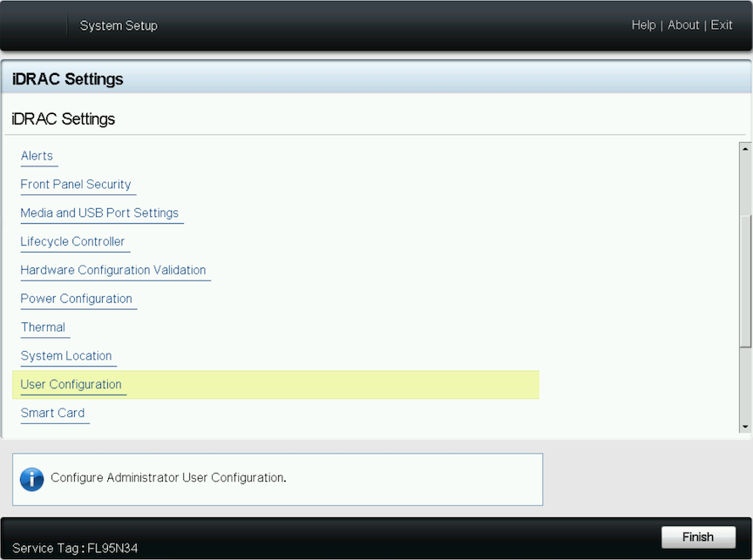753x560 pixels.
Task: Click the iDRAC Settings header bar
Action: coord(376,79)
